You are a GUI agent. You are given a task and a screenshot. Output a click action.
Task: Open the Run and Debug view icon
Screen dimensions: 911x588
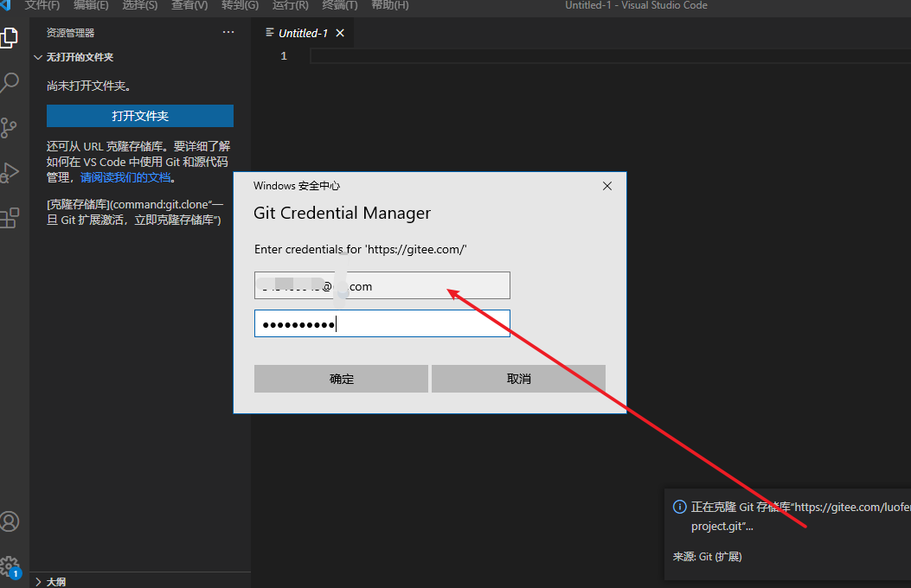click(x=10, y=172)
